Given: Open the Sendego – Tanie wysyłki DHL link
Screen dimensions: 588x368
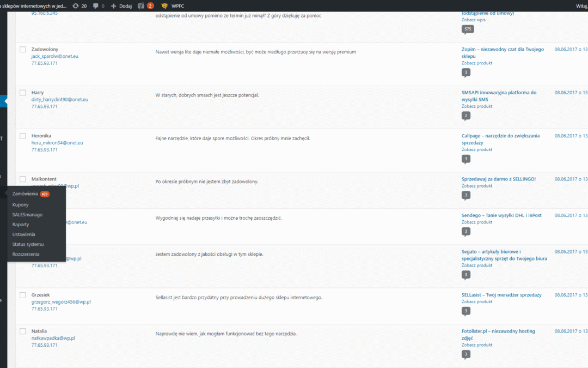Looking at the screenshot, I should [x=501, y=215].
